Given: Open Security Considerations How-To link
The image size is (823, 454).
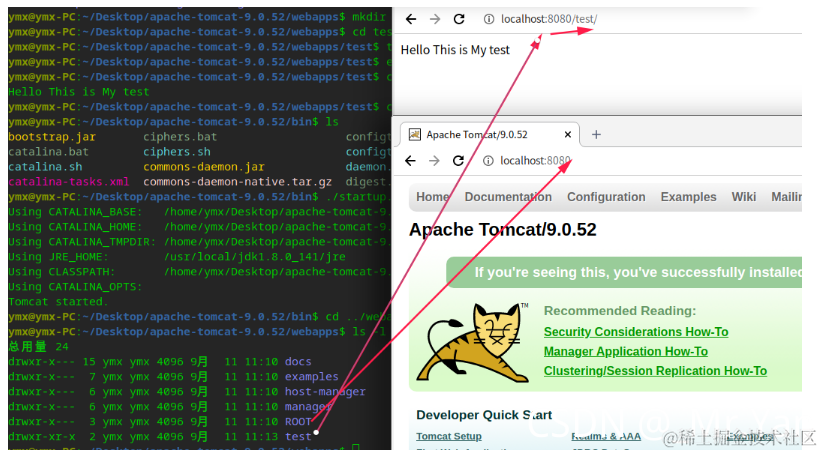Looking at the screenshot, I should click(x=636, y=332).
